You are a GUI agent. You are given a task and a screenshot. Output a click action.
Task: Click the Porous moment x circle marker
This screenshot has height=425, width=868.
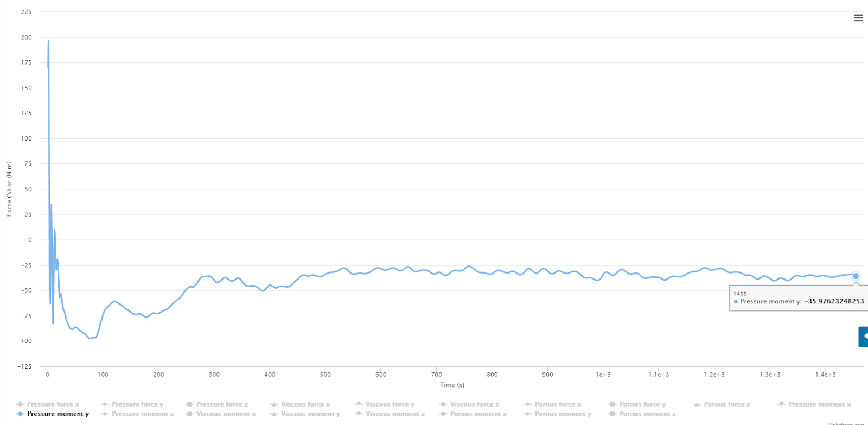click(443, 414)
